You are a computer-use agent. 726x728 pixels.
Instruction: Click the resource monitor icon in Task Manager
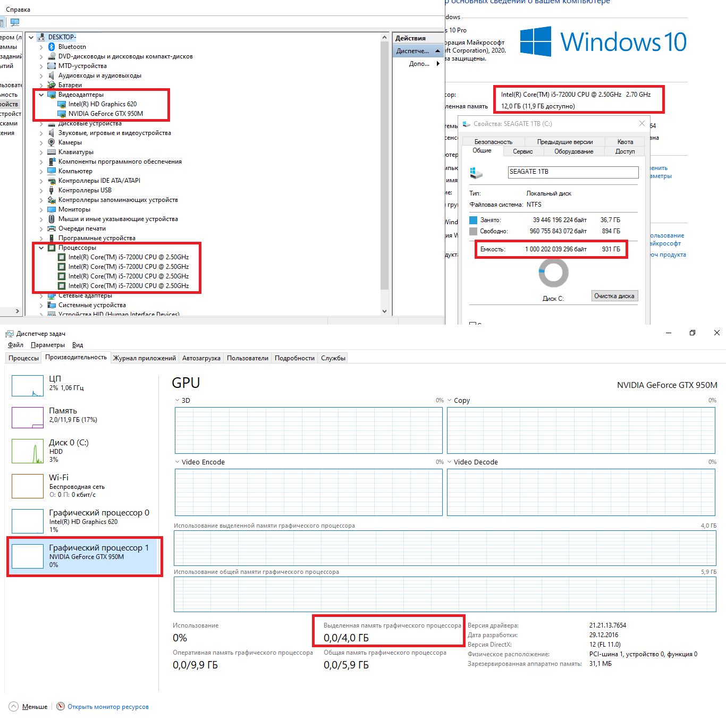click(x=61, y=706)
